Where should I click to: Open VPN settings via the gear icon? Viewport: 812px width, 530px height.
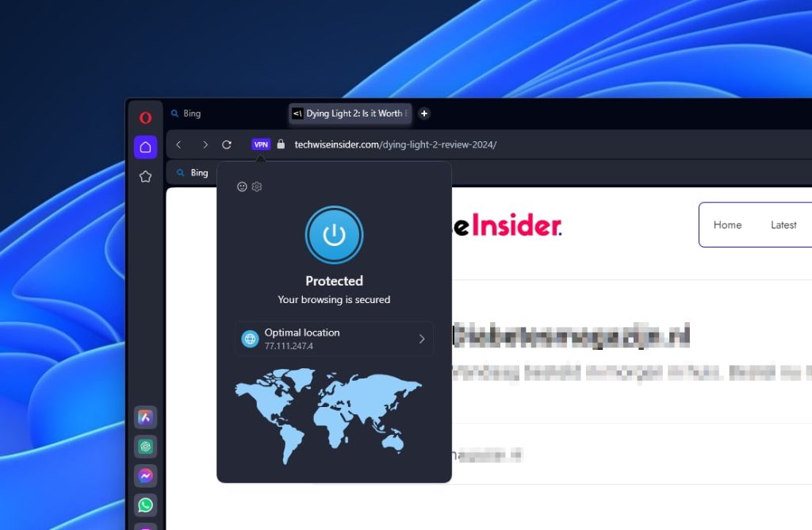tap(256, 186)
